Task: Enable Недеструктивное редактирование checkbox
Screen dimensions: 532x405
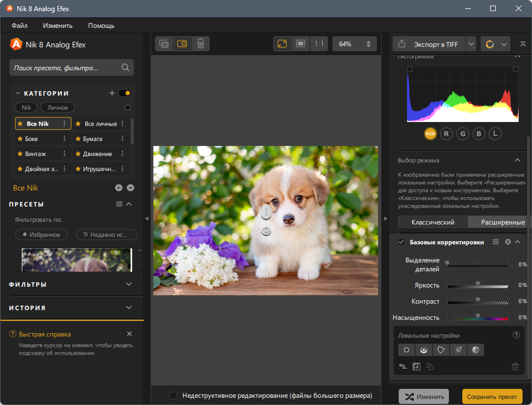Action: point(173,396)
